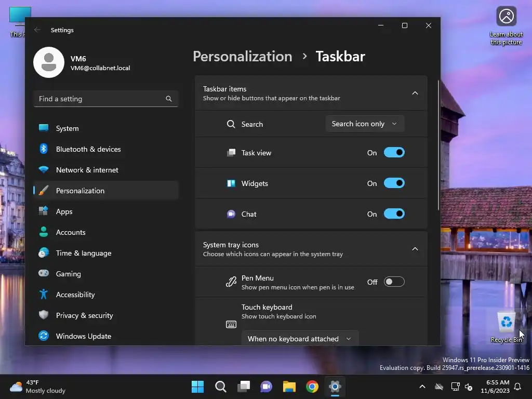Open the Apps settings page

point(106,211)
